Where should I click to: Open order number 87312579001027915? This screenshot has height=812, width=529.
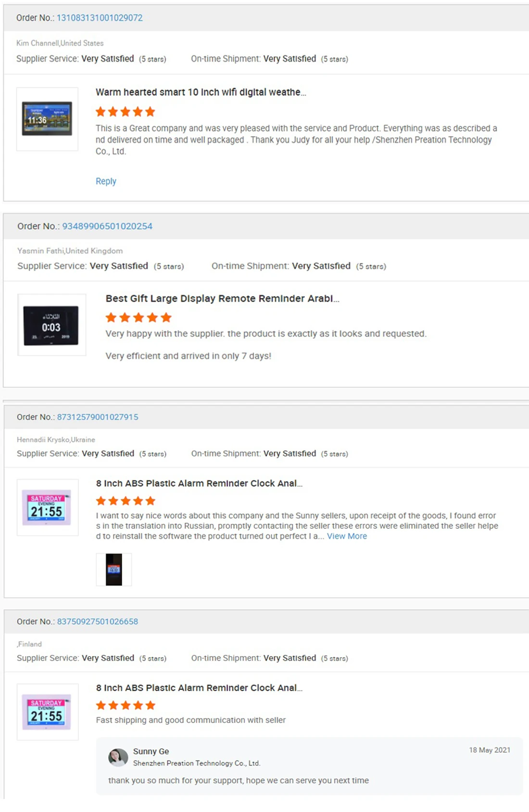[98, 417]
